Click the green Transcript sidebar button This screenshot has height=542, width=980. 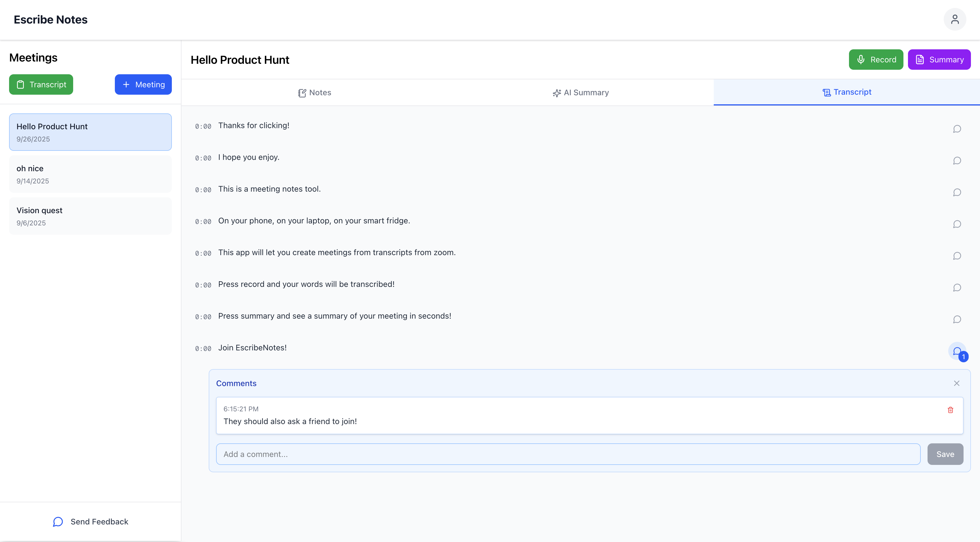(41, 84)
